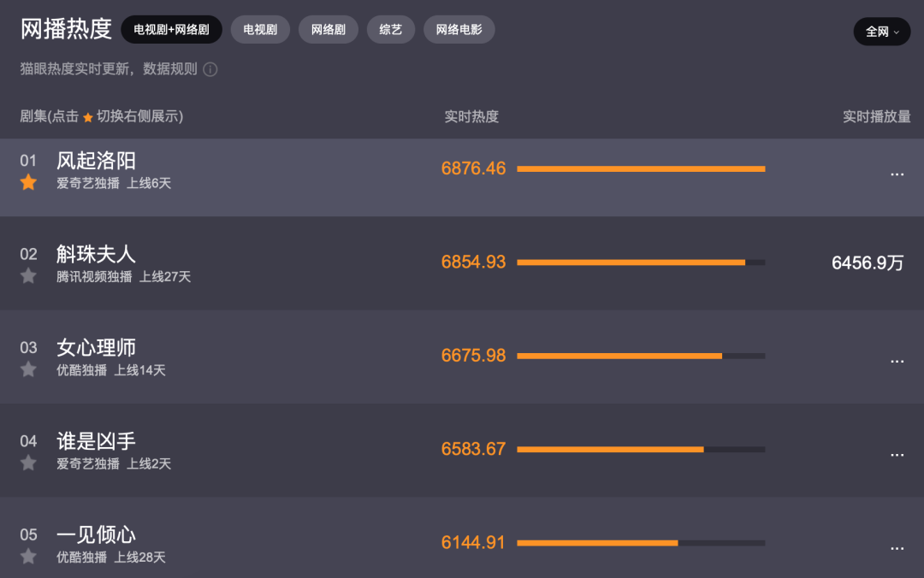The width and height of the screenshot is (924, 578).
Task: Select the star icon for 谁是凶手
Action: pyautogui.click(x=28, y=463)
